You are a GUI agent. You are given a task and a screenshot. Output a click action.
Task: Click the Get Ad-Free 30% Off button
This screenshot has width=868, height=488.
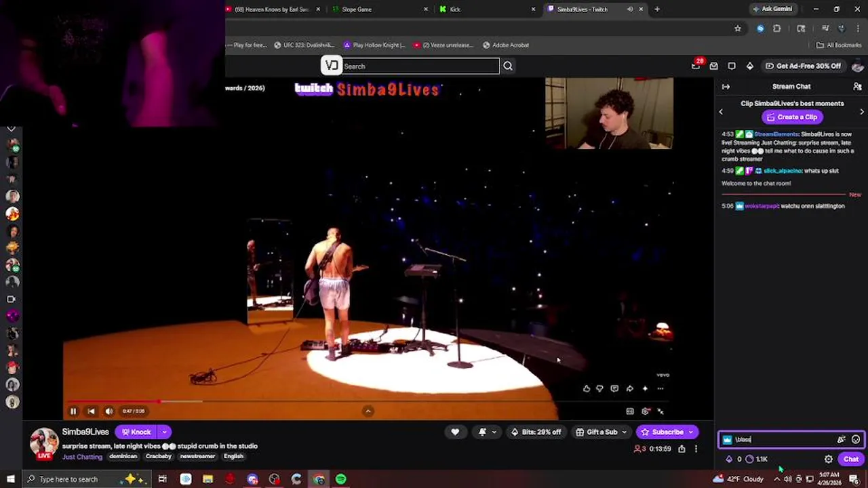[803, 66]
